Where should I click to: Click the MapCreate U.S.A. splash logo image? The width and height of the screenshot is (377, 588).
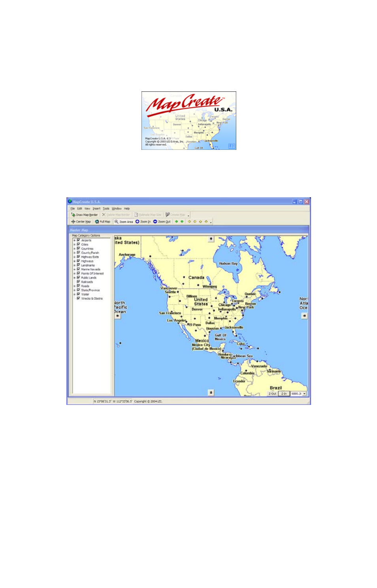pyautogui.click(x=189, y=121)
